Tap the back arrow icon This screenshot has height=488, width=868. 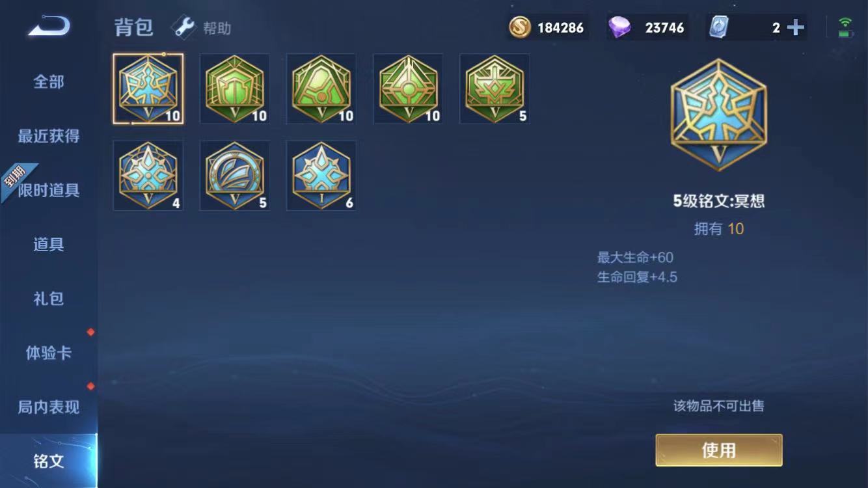[49, 27]
